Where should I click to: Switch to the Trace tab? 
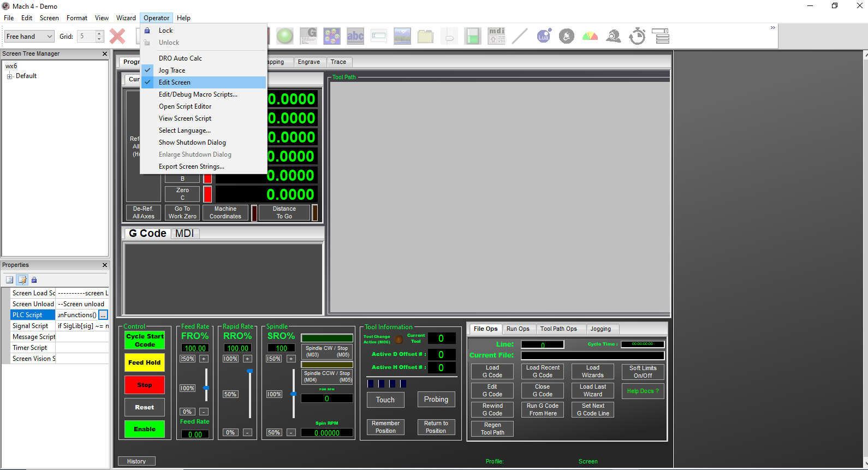point(338,62)
